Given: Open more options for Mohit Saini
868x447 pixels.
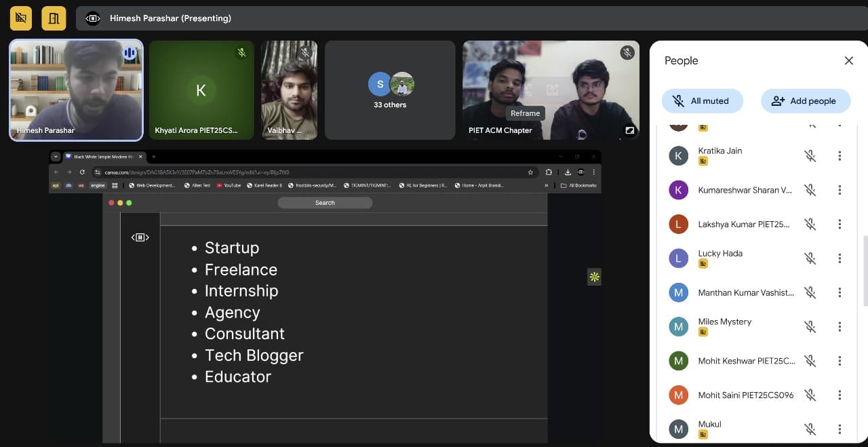Looking at the screenshot, I should pyautogui.click(x=840, y=395).
